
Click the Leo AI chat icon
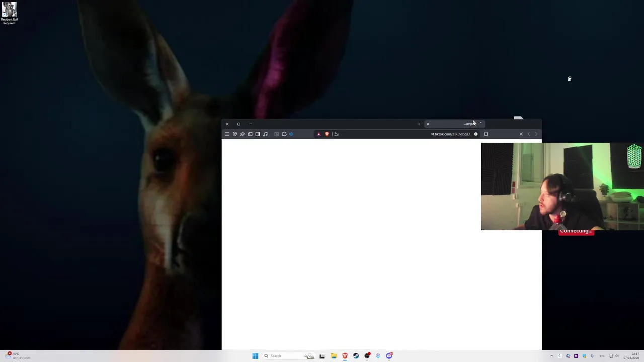pos(243,134)
